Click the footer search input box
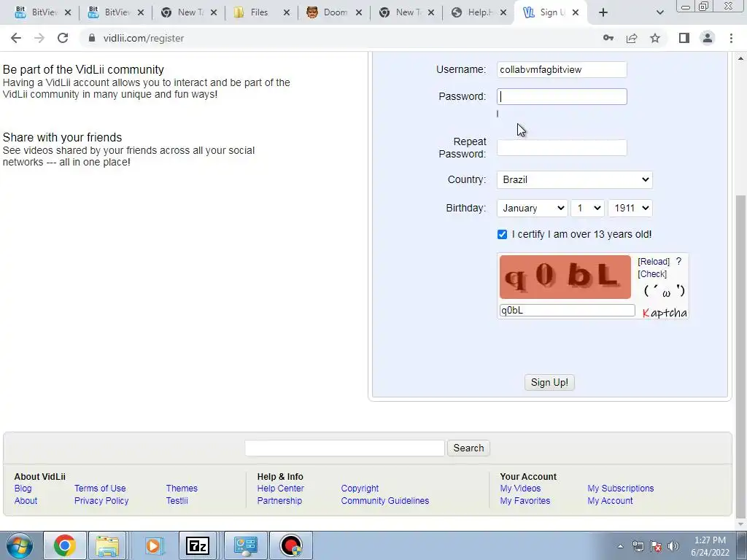This screenshot has width=747, height=560. (344, 448)
